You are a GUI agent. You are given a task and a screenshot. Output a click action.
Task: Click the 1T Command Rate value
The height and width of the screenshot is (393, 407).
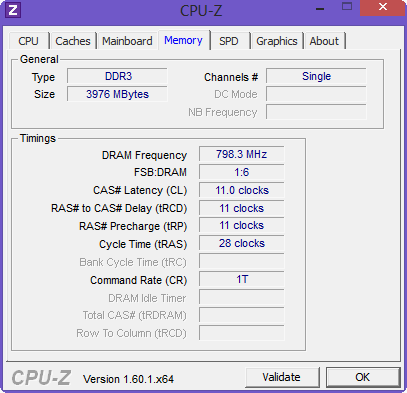tap(242, 279)
